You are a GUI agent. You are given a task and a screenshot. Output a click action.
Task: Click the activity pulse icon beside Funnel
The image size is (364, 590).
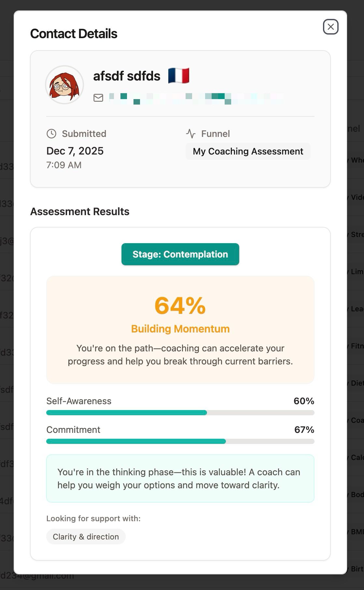pyautogui.click(x=191, y=134)
